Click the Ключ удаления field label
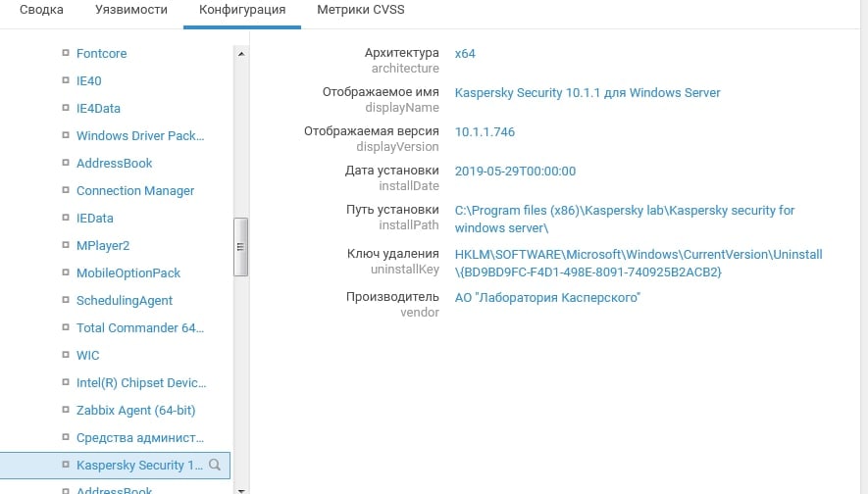Image resolution: width=868 pixels, height=494 pixels. 393,253
